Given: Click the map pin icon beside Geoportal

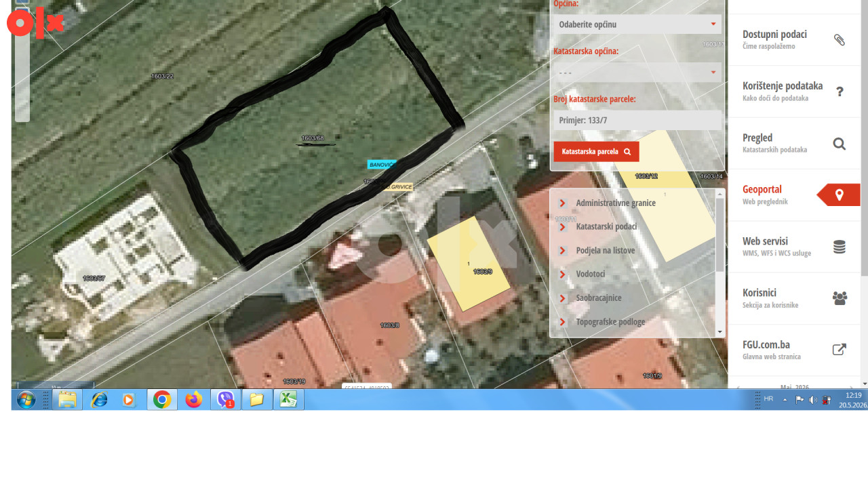Looking at the screenshot, I should click(x=840, y=195).
